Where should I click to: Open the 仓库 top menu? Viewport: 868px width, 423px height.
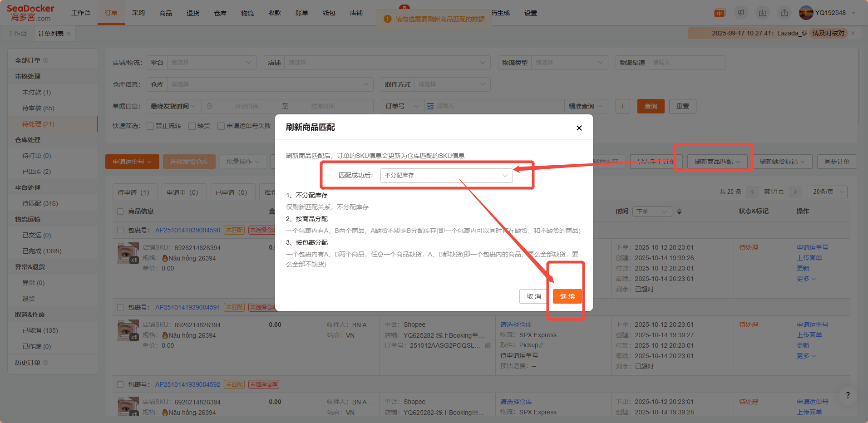[220, 13]
